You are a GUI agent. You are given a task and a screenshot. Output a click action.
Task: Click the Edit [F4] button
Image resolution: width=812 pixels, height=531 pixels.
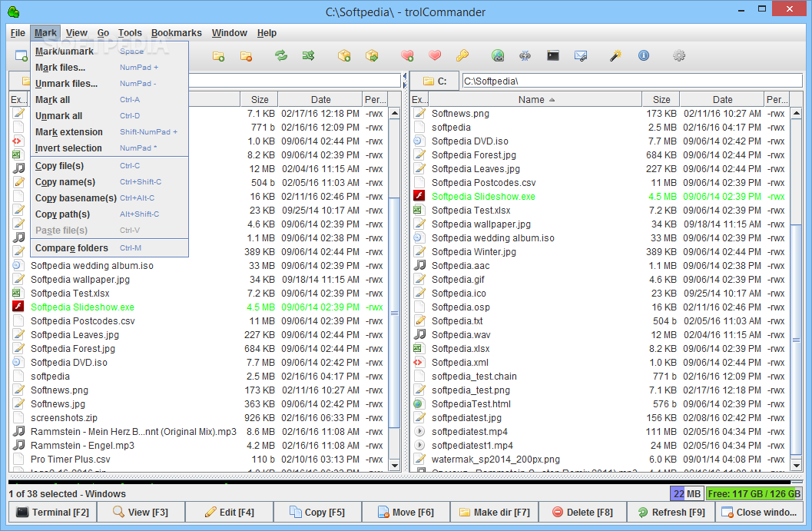(229, 512)
